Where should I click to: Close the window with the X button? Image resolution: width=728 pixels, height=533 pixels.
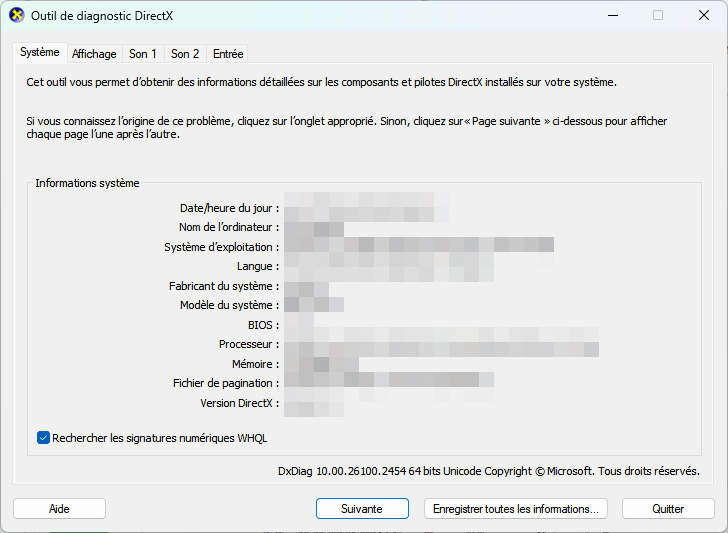coord(703,15)
